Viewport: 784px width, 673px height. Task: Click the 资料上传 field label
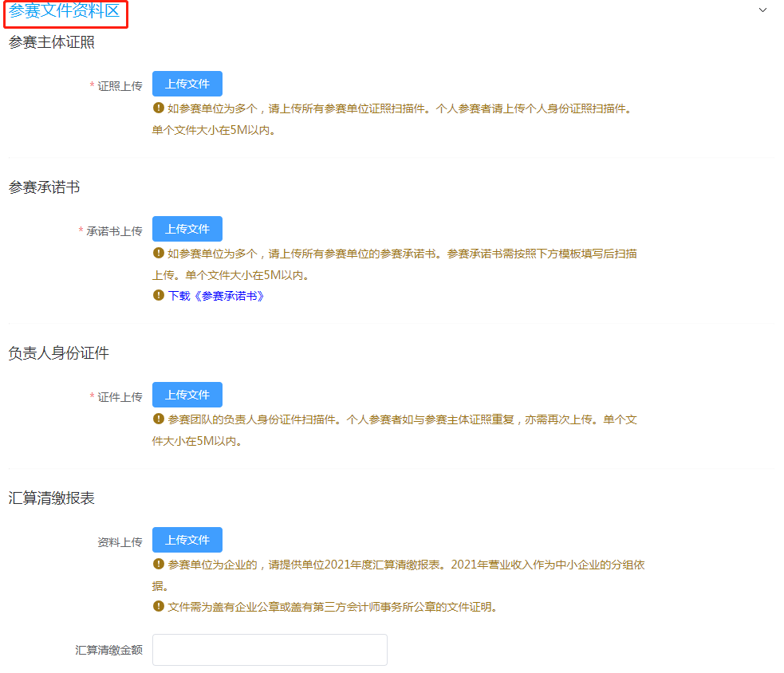point(120,542)
